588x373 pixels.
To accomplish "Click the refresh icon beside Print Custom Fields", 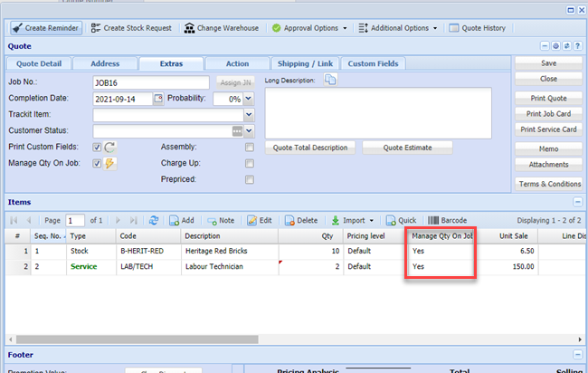I will 110,148.
